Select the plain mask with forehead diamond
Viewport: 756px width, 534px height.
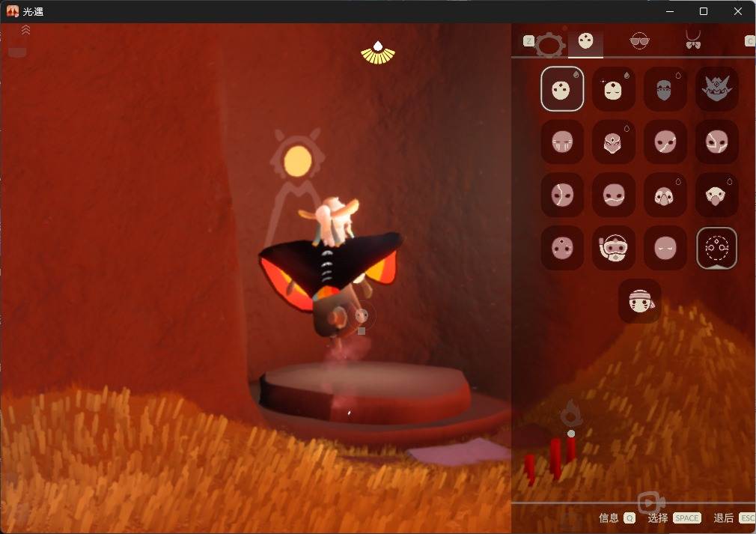click(562, 89)
